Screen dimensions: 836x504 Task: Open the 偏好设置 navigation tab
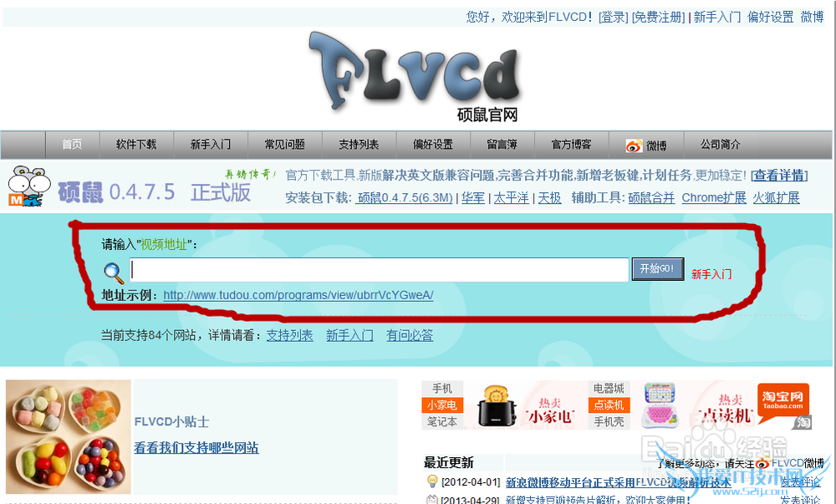tap(433, 145)
